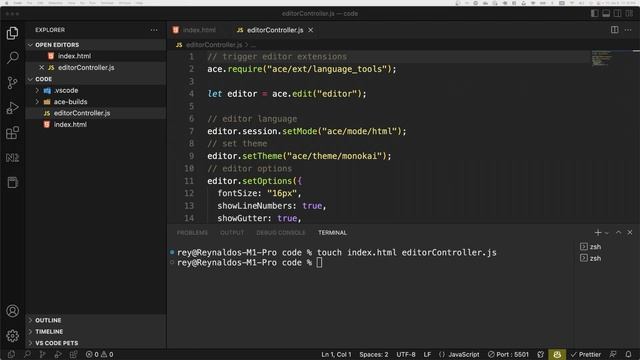Close the editorController.js tab

point(311,30)
